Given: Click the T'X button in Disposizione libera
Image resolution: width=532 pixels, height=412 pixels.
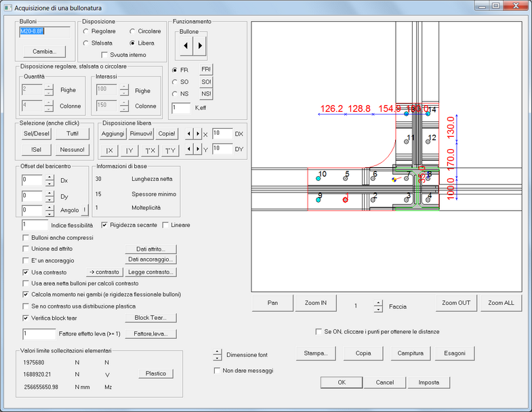Looking at the screenshot, I should [x=150, y=150].
